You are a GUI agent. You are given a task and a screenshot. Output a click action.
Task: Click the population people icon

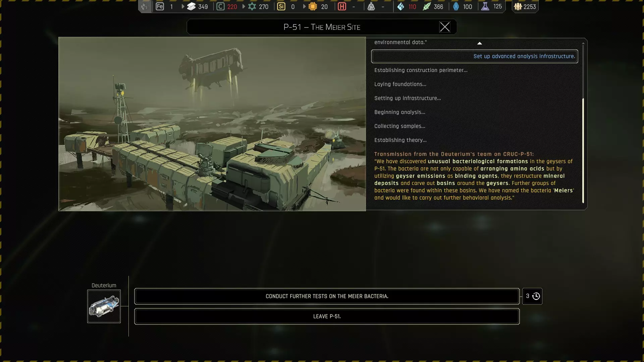[x=518, y=6]
